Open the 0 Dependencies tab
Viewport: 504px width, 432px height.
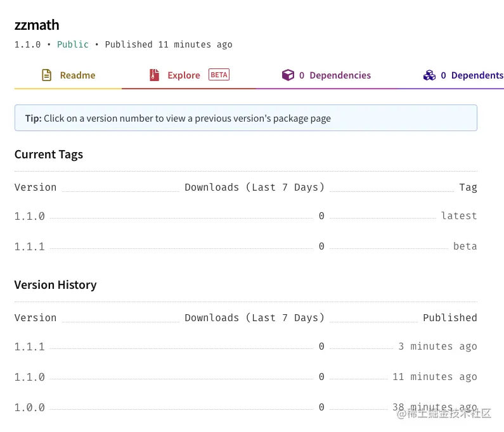coord(335,75)
